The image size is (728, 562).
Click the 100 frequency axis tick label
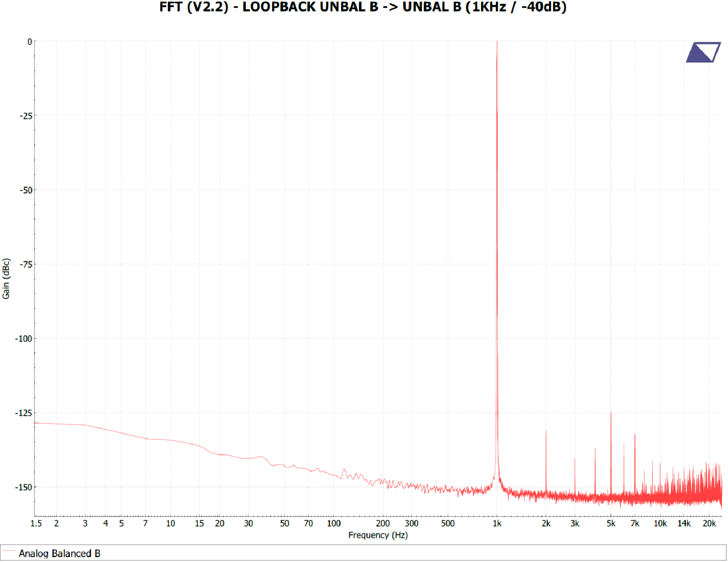tap(334, 524)
